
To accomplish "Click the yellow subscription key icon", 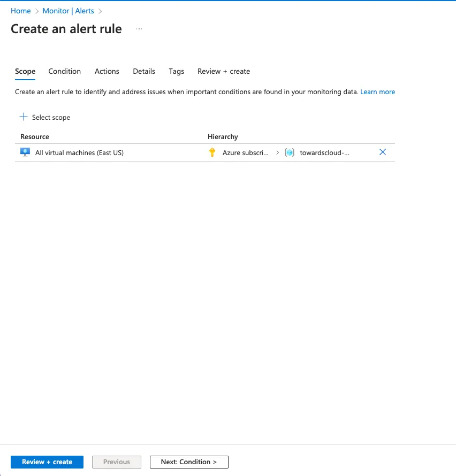I will click(212, 152).
